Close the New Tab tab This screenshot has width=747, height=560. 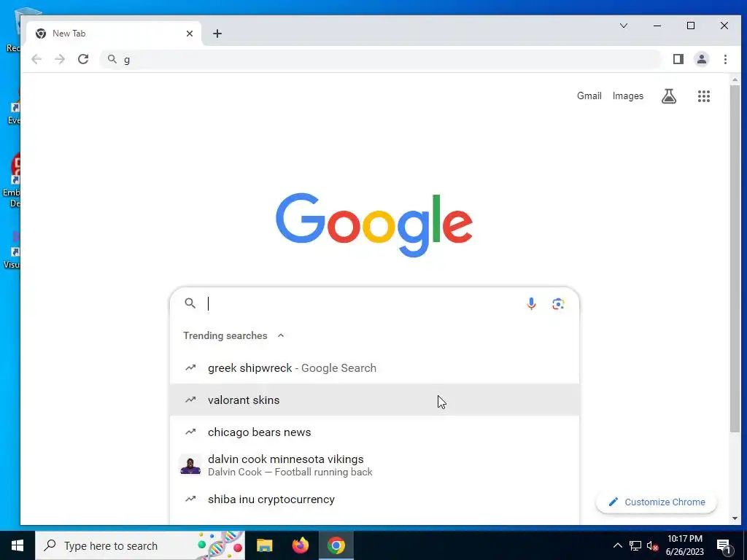pos(190,34)
